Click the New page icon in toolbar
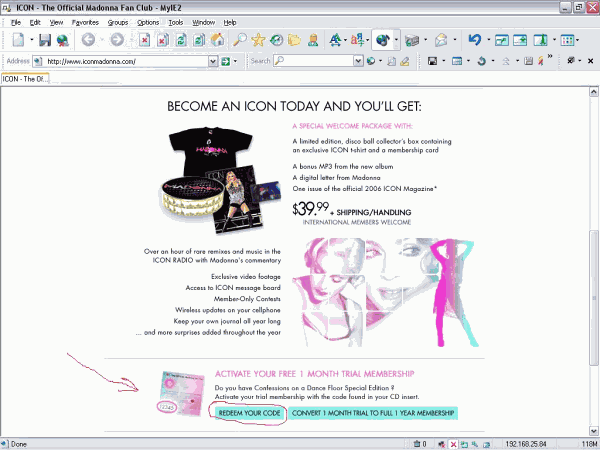Screen dimensions: 600x450 click(18, 40)
